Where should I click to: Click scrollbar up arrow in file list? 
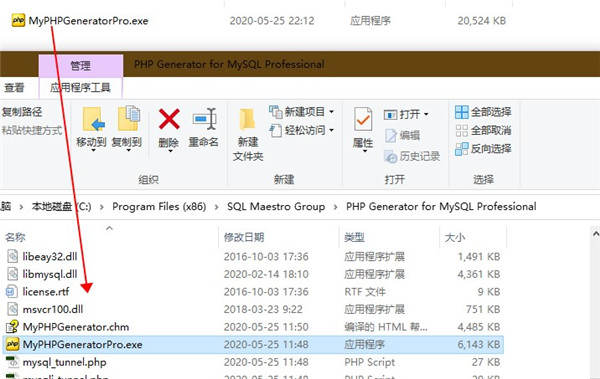pyautogui.click(x=595, y=233)
